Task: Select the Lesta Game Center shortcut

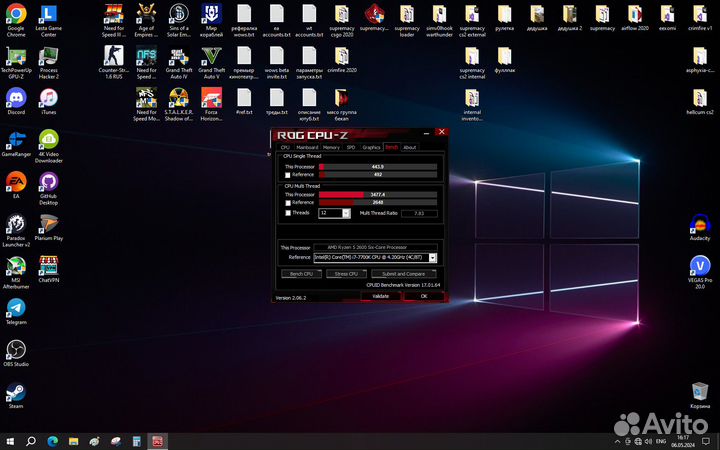Action: point(49,20)
